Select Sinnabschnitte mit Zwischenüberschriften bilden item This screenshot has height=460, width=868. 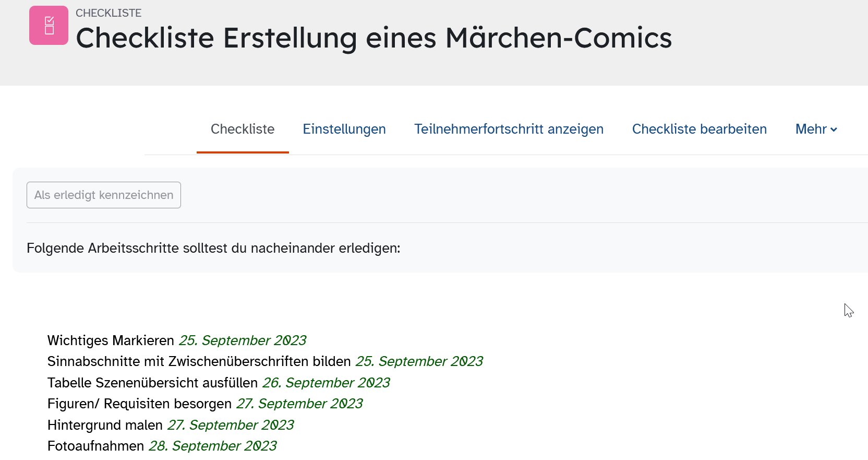coord(199,361)
